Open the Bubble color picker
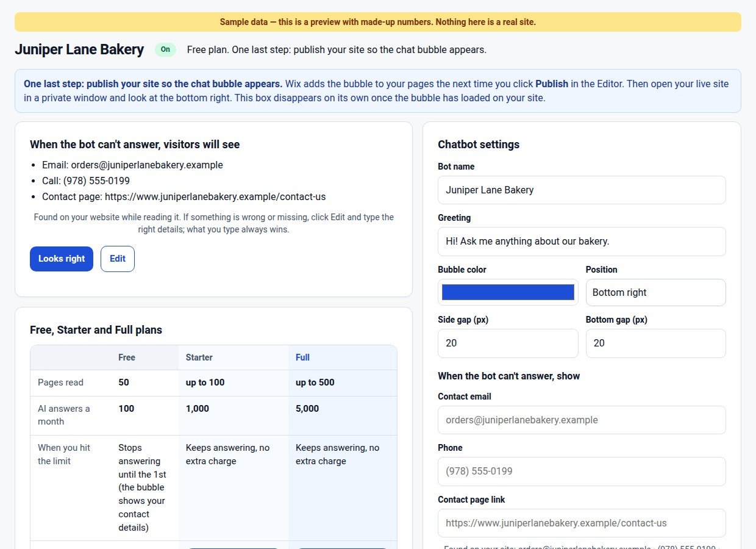Screen dimensions: 756x549 coord(508,292)
